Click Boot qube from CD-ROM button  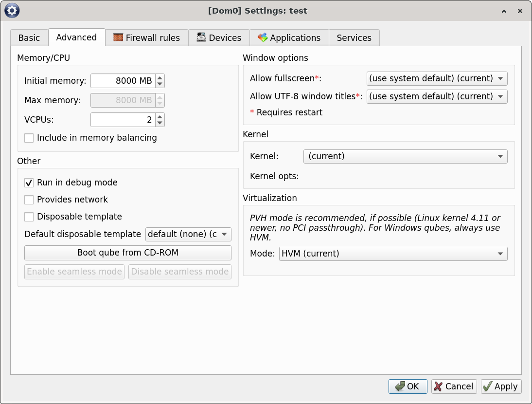[x=127, y=253]
